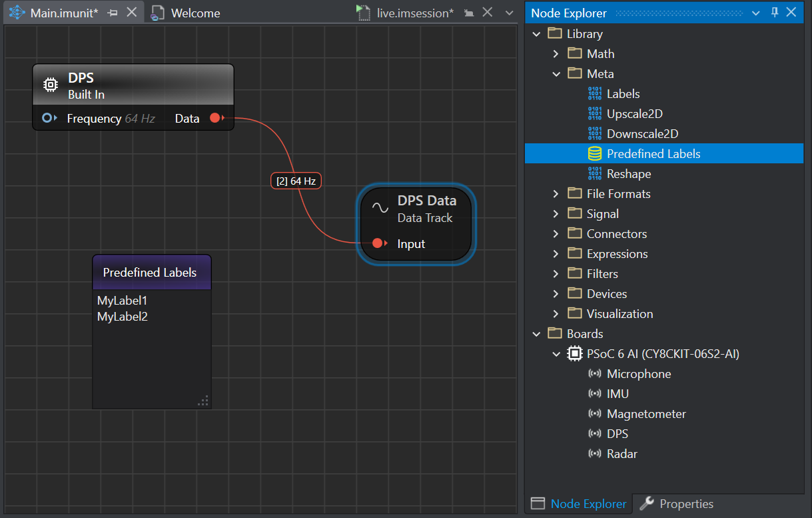Collapse the Boards folder
The height and width of the screenshot is (518, 812).
tap(536, 334)
